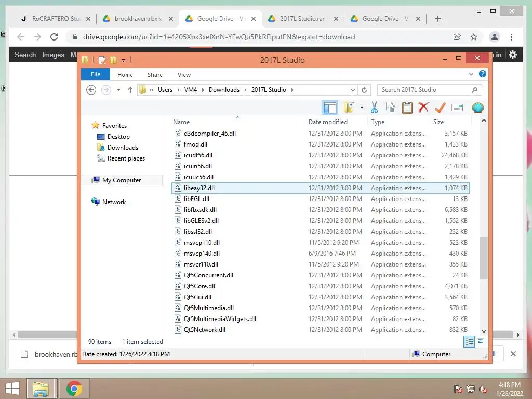
Task: Open the Share ribbon tab
Action: tap(155, 75)
